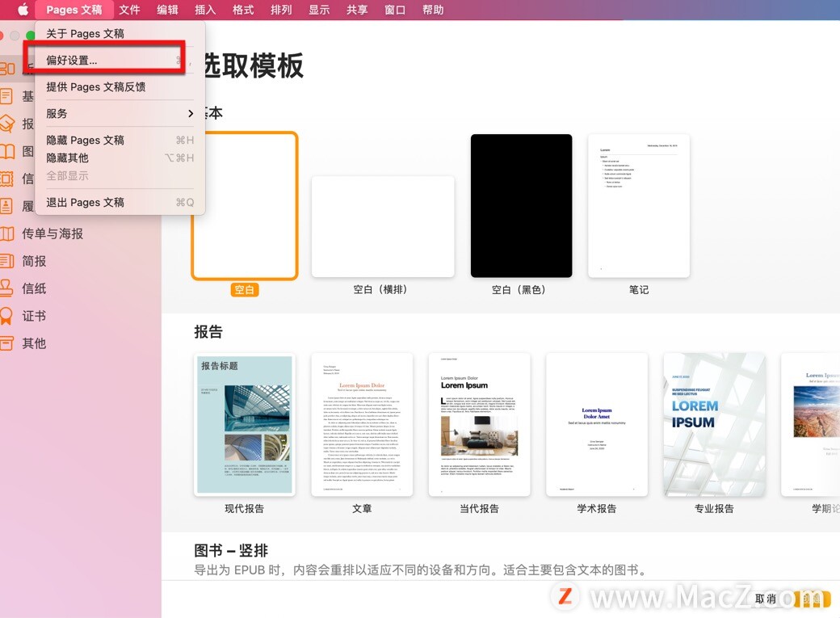Pick the 专业报告 LOREM IPSUM template
Screen dimensions: 840x618
[714, 424]
